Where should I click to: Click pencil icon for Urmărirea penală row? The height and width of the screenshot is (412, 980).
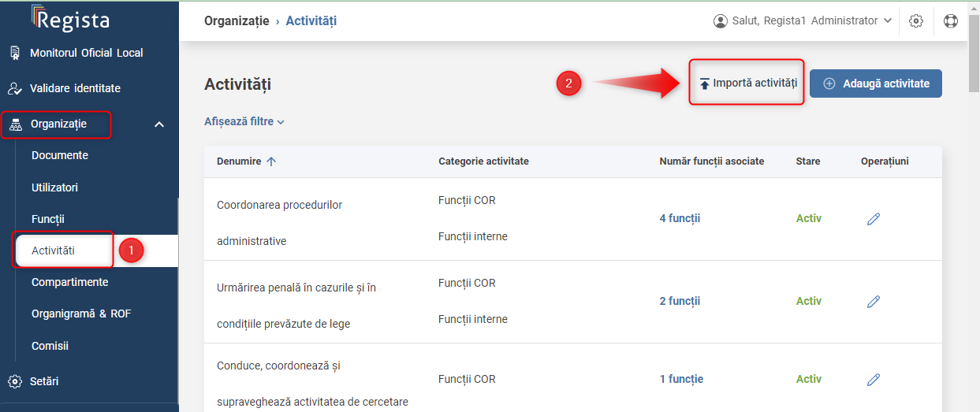[x=873, y=302]
